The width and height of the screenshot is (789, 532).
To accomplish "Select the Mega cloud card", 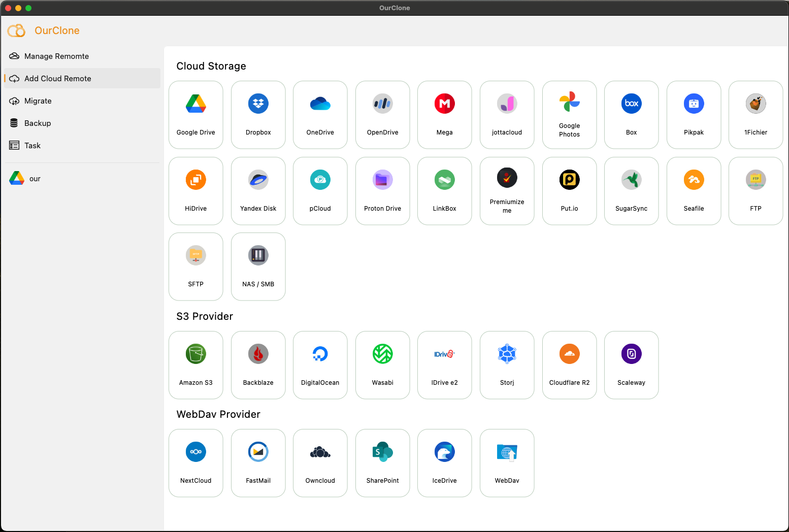I will click(445, 115).
